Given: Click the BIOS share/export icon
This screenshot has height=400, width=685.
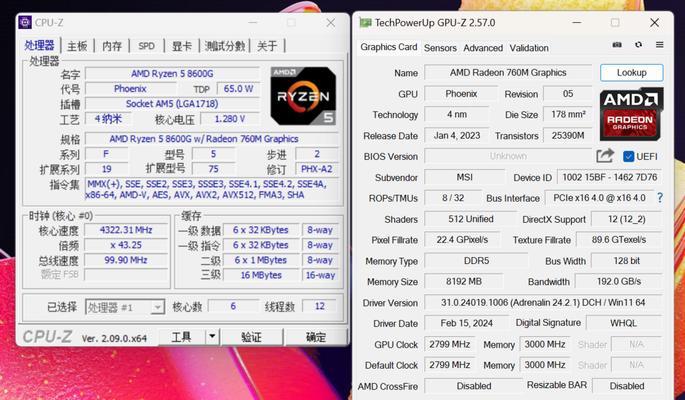Looking at the screenshot, I should (605, 156).
